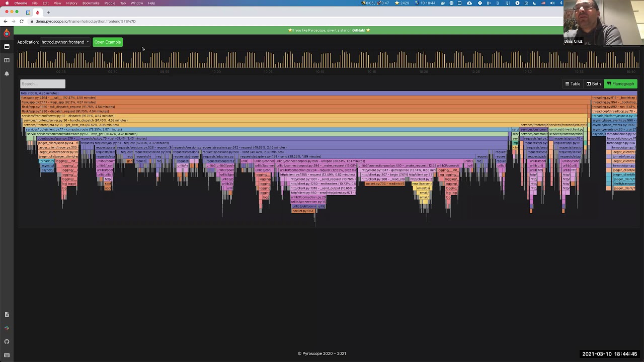Viewport: 644px width, 362px height.
Task: Click the browser back arrow
Action: 6,21
